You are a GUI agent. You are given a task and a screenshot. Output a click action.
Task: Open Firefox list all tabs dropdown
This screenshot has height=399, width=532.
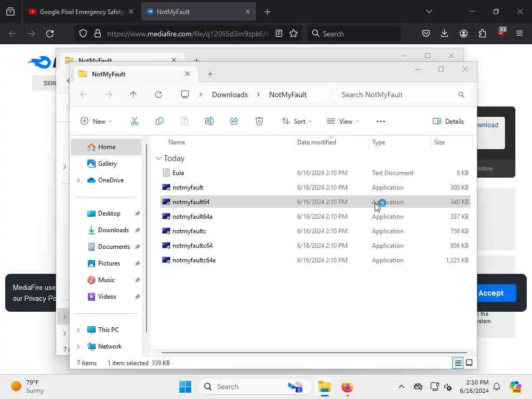pos(429,11)
